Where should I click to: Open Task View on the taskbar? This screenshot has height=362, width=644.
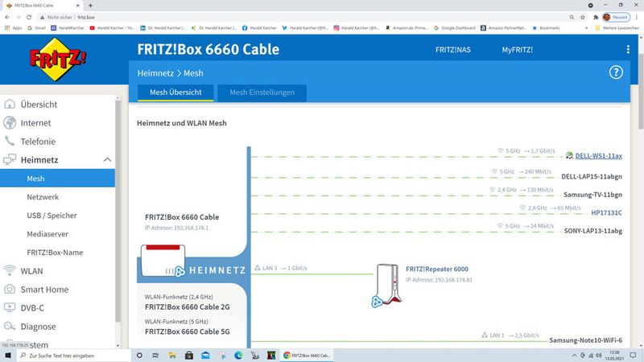[x=155, y=356]
